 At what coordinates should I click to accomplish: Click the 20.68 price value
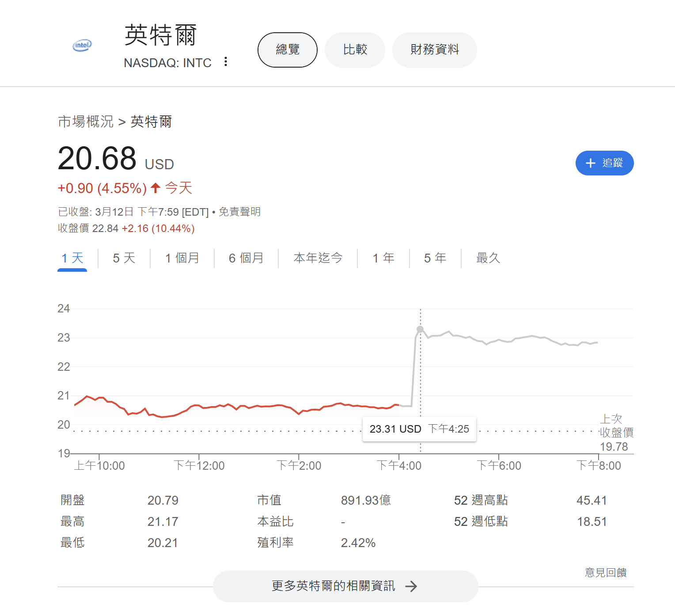click(97, 158)
